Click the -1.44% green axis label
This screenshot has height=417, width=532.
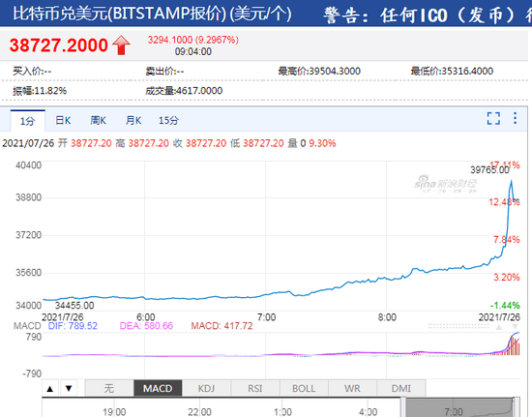[x=505, y=306]
